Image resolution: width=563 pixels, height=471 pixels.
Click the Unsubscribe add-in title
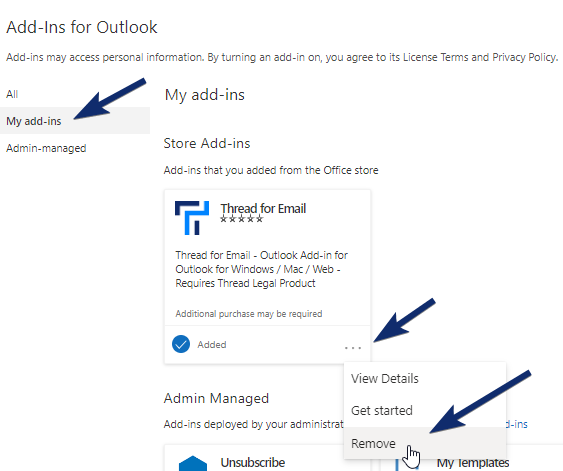click(x=253, y=462)
